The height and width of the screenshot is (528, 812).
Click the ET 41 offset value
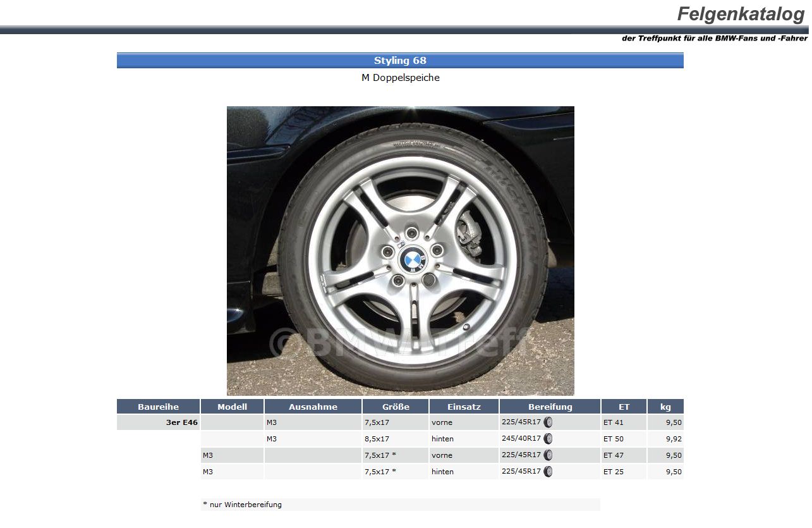pos(613,422)
